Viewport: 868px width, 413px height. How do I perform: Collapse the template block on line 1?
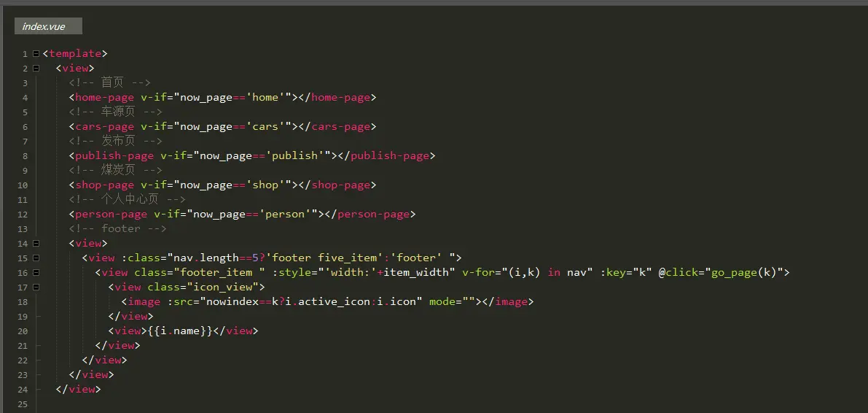point(36,54)
